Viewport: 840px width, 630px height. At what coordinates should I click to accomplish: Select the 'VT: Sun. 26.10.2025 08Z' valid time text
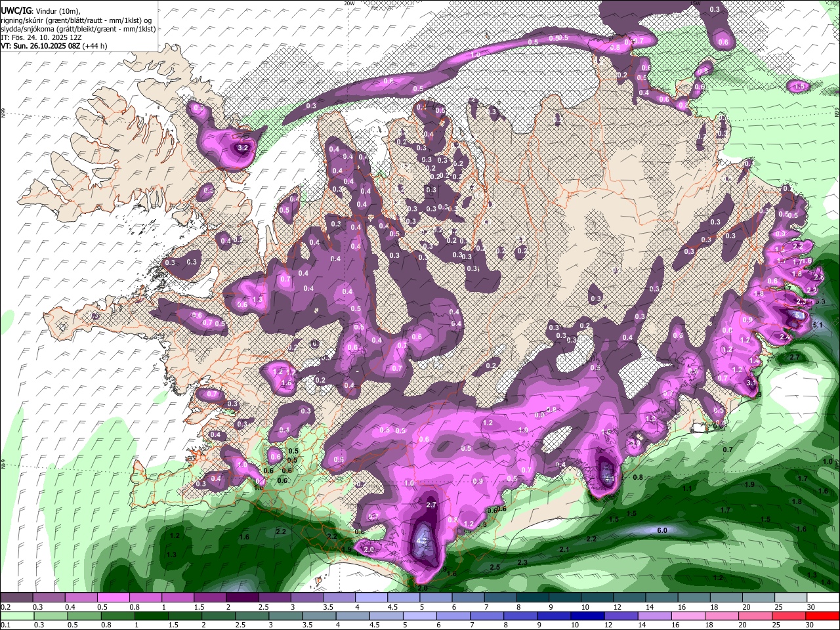(x=41, y=46)
